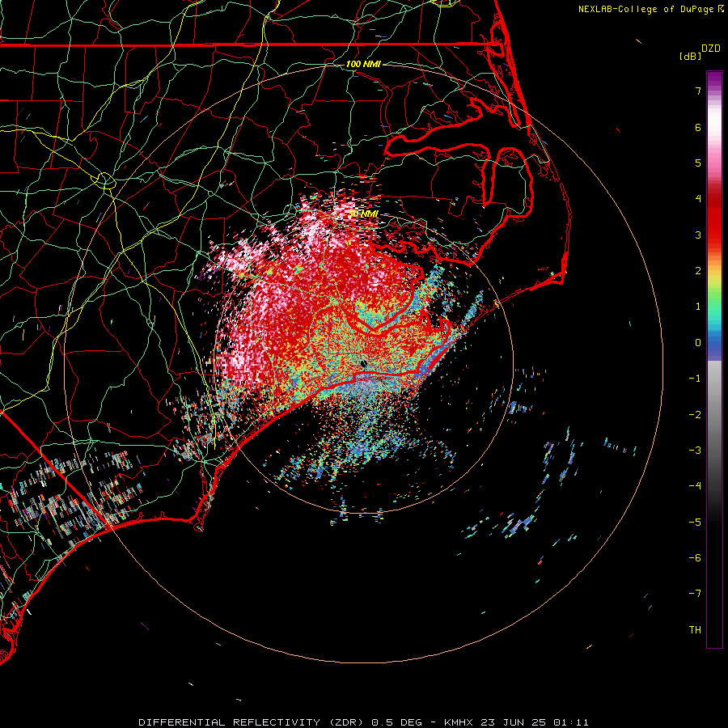Click the 7 value on the color scale
This screenshot has height=728, width=728.
point(698,91)
